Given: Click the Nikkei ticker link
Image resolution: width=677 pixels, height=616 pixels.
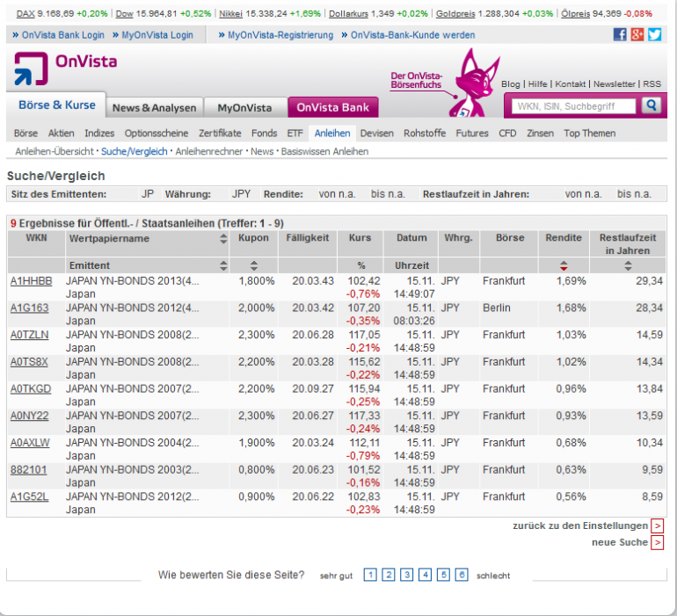Looking at the screenshot, I should point(231,14).
